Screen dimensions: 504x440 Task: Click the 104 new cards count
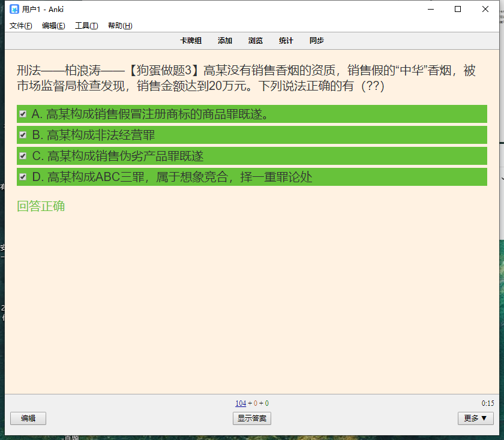tap(241, 403)
